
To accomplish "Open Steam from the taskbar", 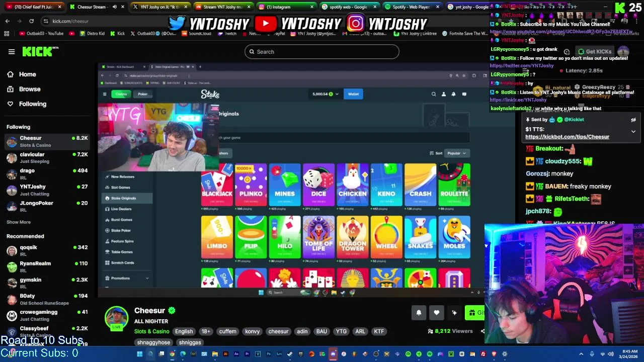I will coord(290,354).
